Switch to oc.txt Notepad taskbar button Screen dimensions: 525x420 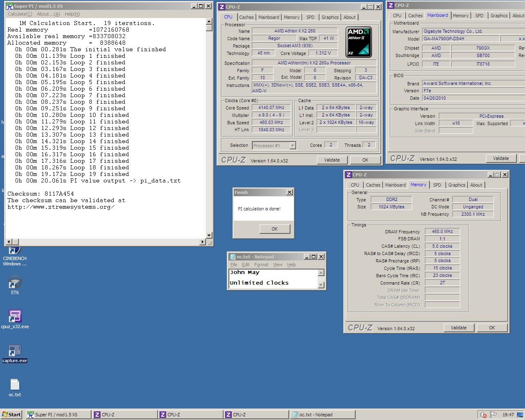[322, 415]
